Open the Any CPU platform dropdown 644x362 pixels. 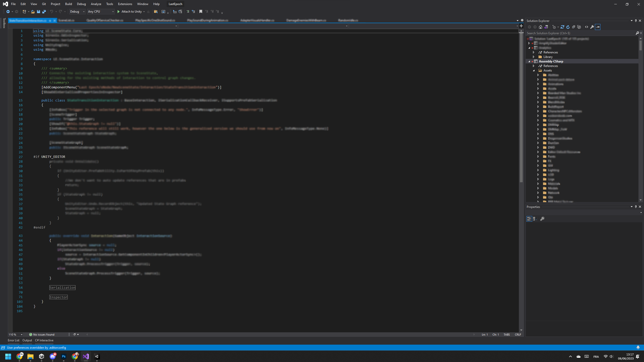(x=101, y=12)
